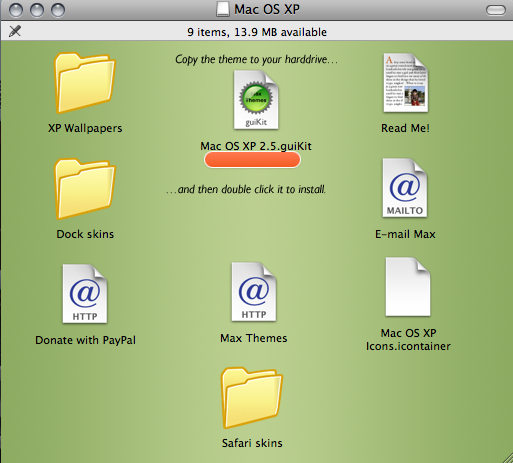The height and width of the screenshot is (463, 513).
Task: Click the "Donate with PayPal" label
Action: click(85, 340)
